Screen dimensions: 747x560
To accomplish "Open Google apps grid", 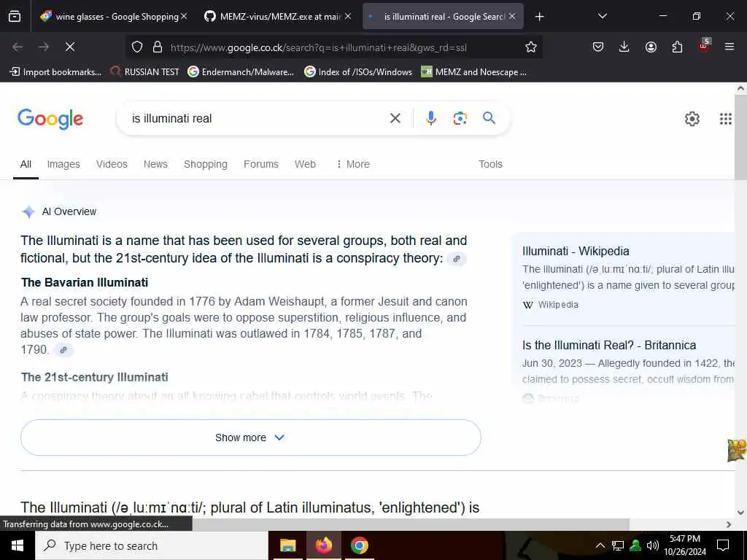I will coord(726,119).
